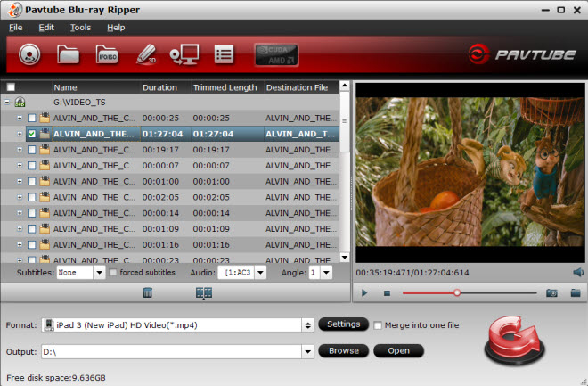Open the Output path dropdown
This screenshot has height=386, width=588.
[308, 352]
